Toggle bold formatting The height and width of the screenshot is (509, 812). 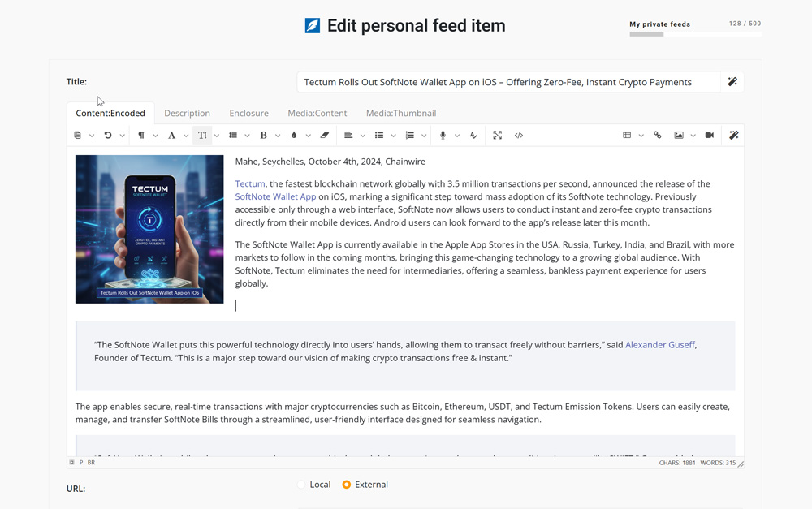point(263,136)
